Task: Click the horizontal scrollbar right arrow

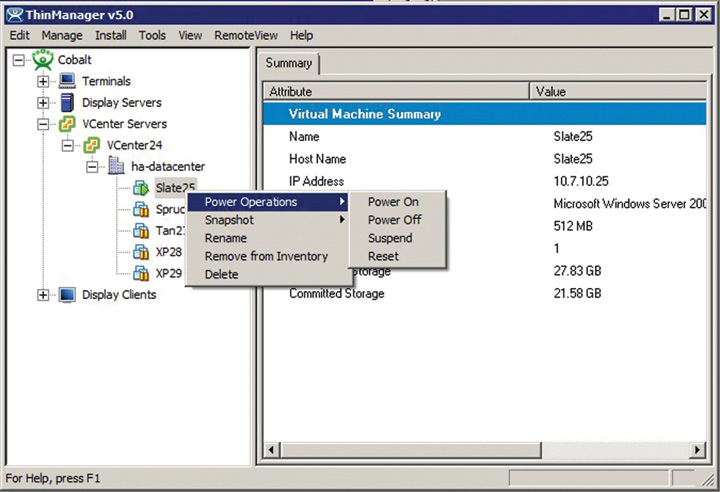Action: 698,449
